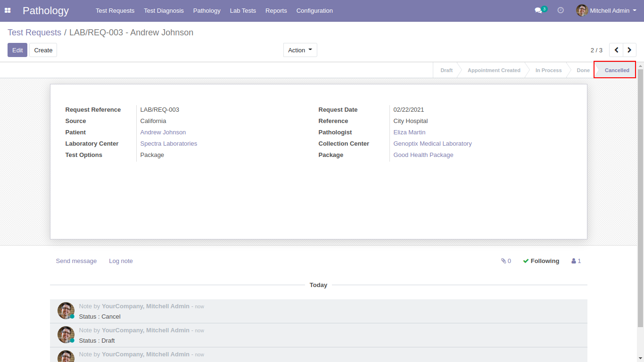The height and width of the screenshot is (362, 644).
Task: Click Send message in the chatter
Action: [76, 261]
